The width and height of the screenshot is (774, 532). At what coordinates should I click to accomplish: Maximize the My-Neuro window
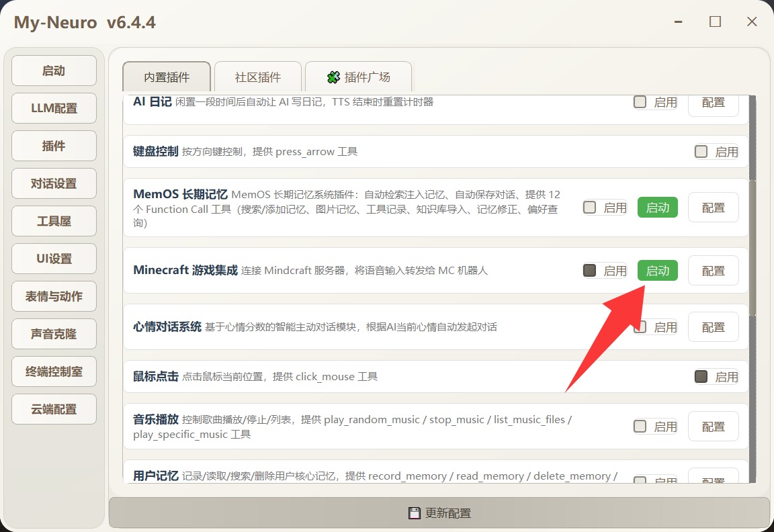click(x=715, y=21)
